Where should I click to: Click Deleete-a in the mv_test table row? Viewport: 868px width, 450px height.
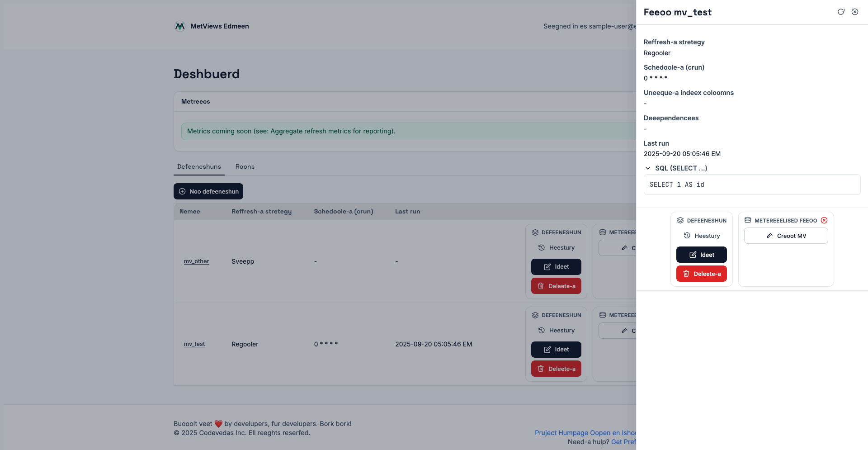click(556, 369)
